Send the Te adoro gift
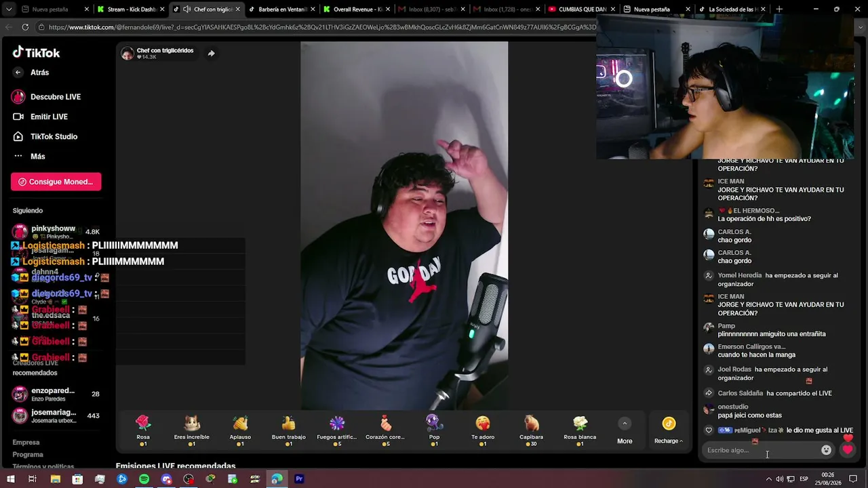 [483, 430]
